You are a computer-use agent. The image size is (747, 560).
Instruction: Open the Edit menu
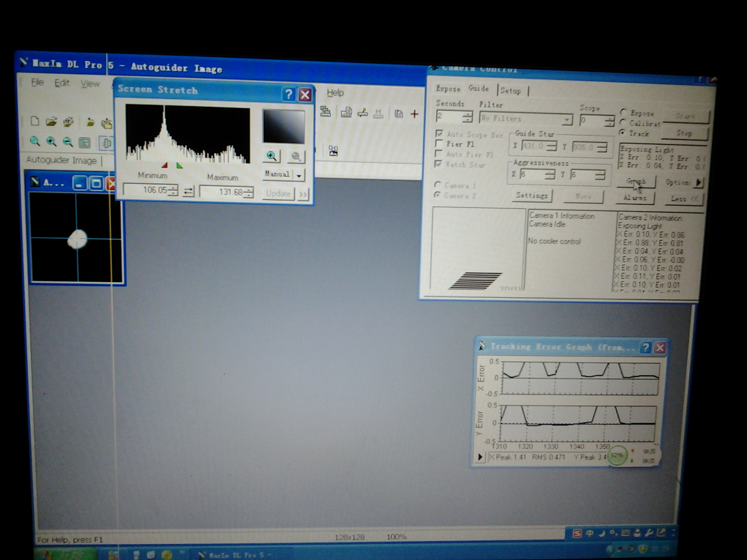tap(62, 83)
